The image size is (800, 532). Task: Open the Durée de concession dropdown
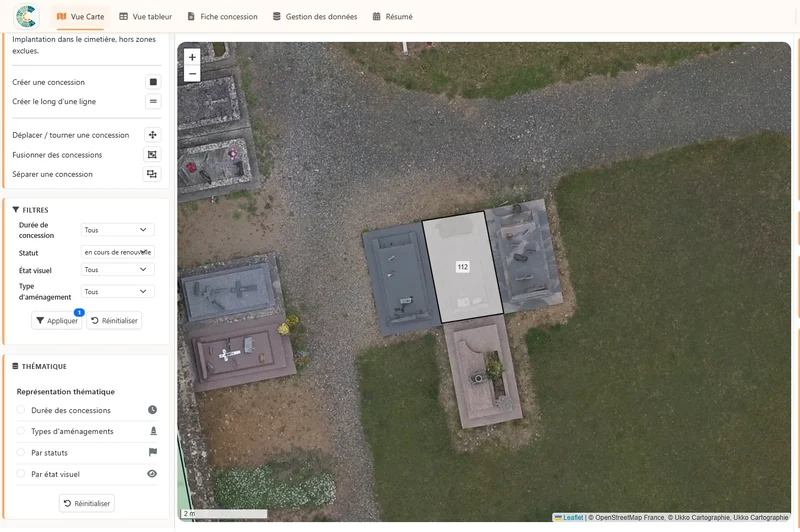(x=117, y=230)
